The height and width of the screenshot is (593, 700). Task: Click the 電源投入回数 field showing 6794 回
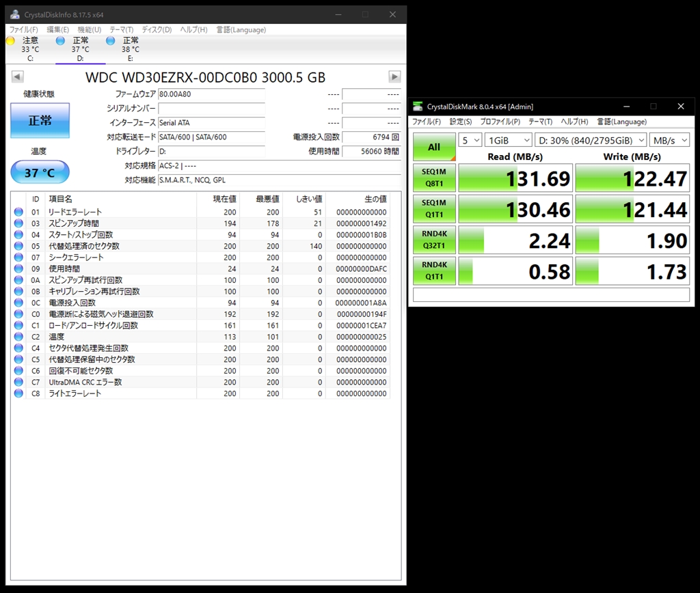click(x=371, y=137)
